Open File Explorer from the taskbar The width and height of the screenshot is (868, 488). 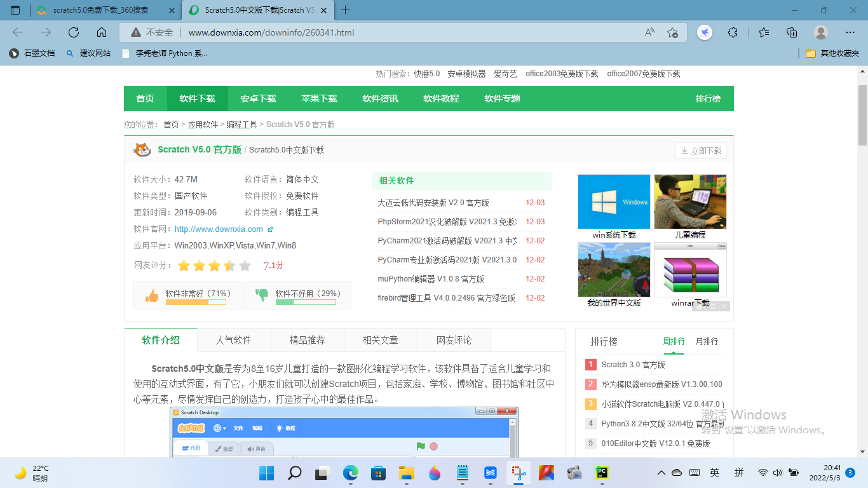(x=407, y=473)
